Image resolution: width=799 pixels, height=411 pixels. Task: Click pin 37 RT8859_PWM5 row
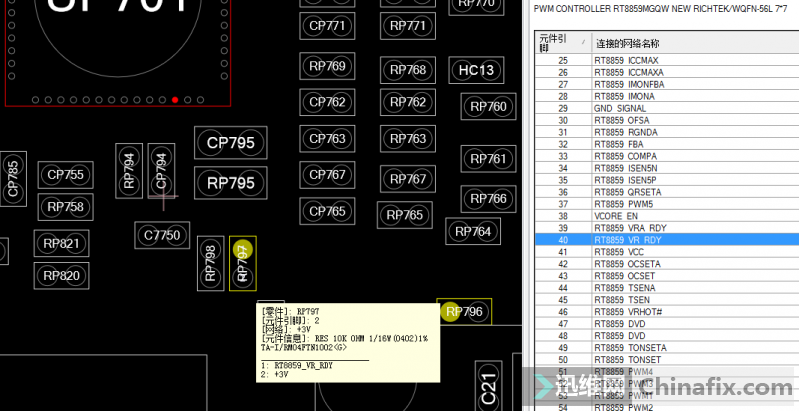(x=660, y=204)
